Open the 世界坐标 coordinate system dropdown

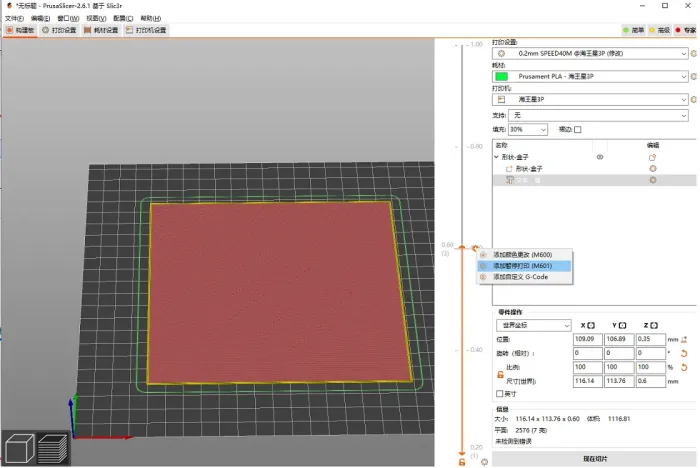pos(533,326)
